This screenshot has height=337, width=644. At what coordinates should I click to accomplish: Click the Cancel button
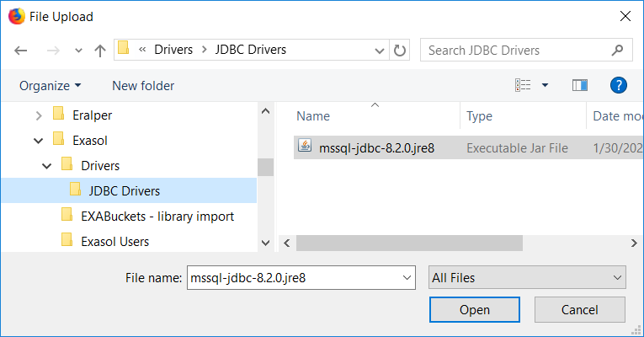click(579, 310)
